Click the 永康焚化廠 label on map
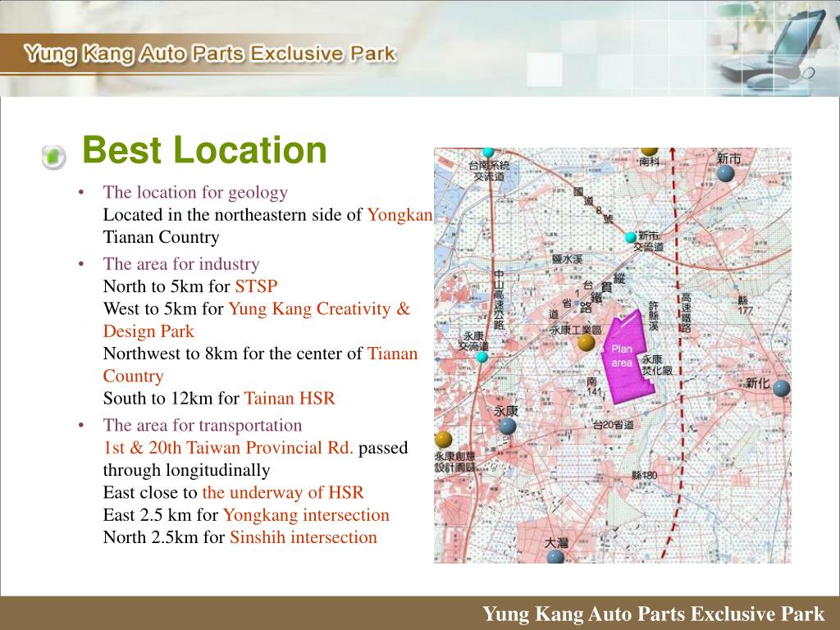Screen dimensions: 840x630 pos(657,364)
